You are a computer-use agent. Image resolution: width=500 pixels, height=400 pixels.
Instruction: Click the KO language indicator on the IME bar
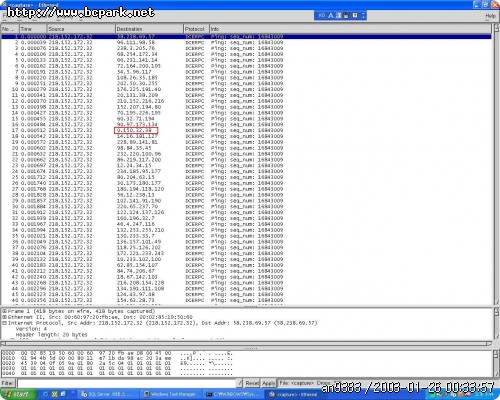coord(322,15)
